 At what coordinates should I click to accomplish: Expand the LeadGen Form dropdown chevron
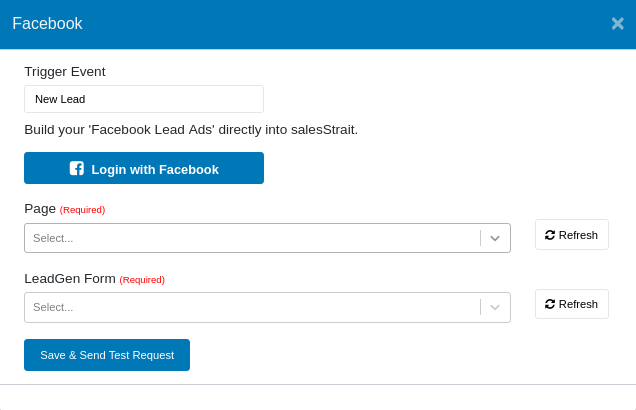[x=495, y=307]
